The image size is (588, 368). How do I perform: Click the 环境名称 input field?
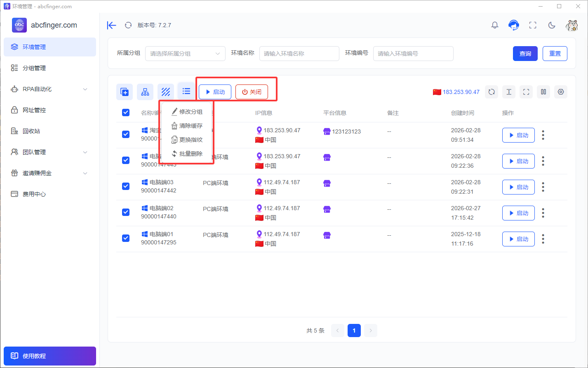[x=299, y=54]
